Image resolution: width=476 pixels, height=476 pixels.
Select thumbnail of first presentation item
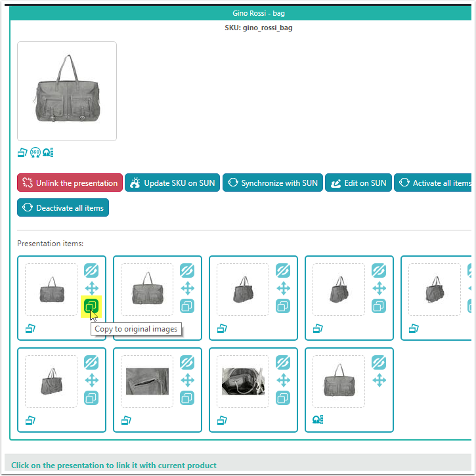click(x=51, y=290)
